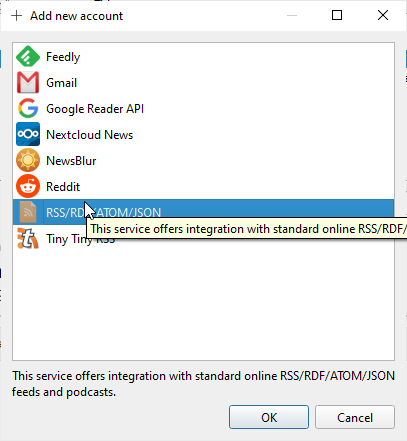Screen dimensions: 407x441
Task: Click the red Gmail envelope icon
Action: pos(28,82)
